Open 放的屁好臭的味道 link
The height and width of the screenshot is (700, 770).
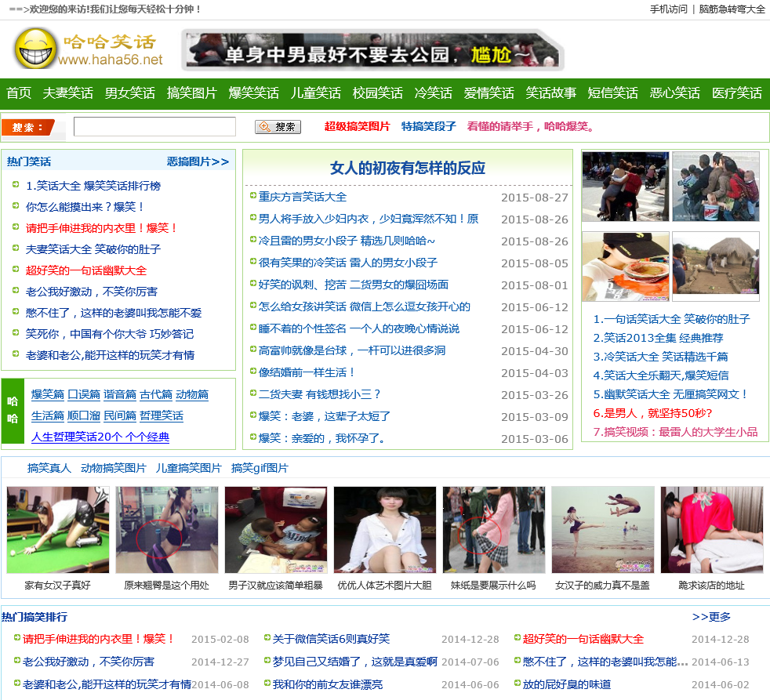click(567, 684)
